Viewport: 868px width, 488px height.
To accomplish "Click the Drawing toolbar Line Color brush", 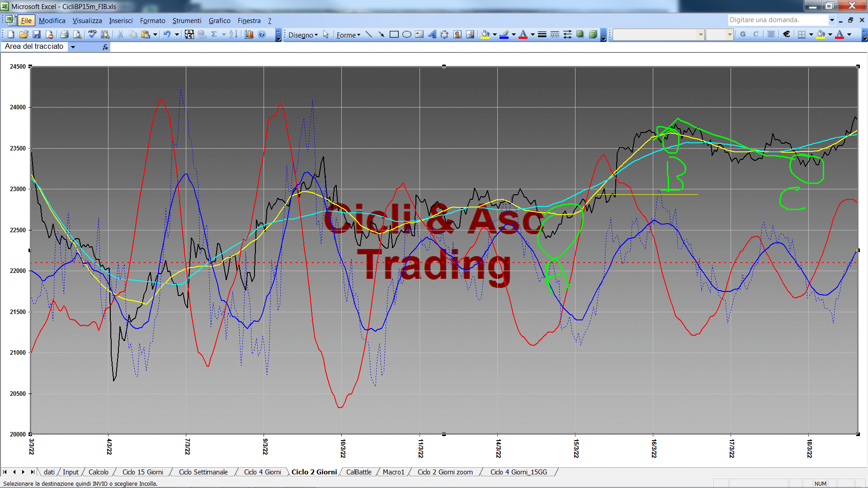I will click(x=505, y=34).
